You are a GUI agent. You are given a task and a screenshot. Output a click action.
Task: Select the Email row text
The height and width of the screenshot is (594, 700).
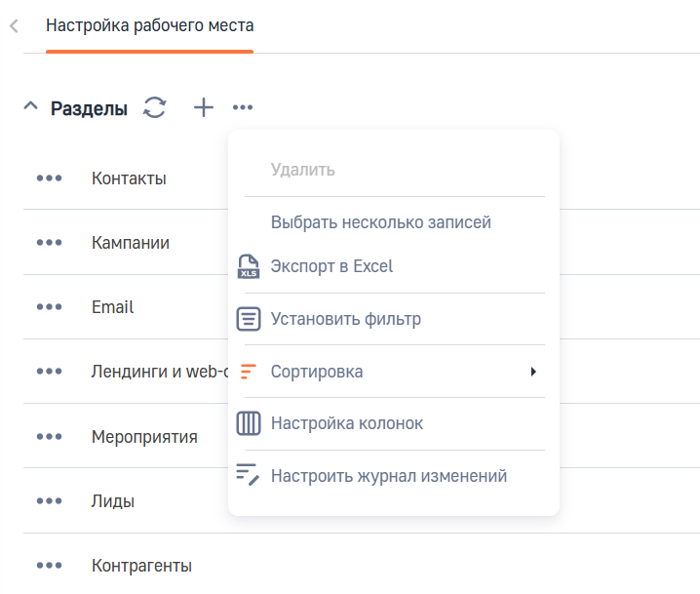click(112, 307)
